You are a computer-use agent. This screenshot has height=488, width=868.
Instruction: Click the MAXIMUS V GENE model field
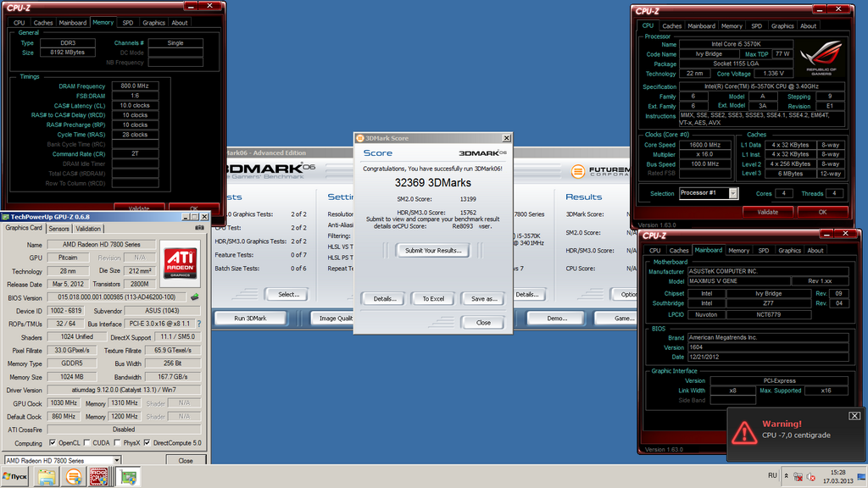[737, 281]
